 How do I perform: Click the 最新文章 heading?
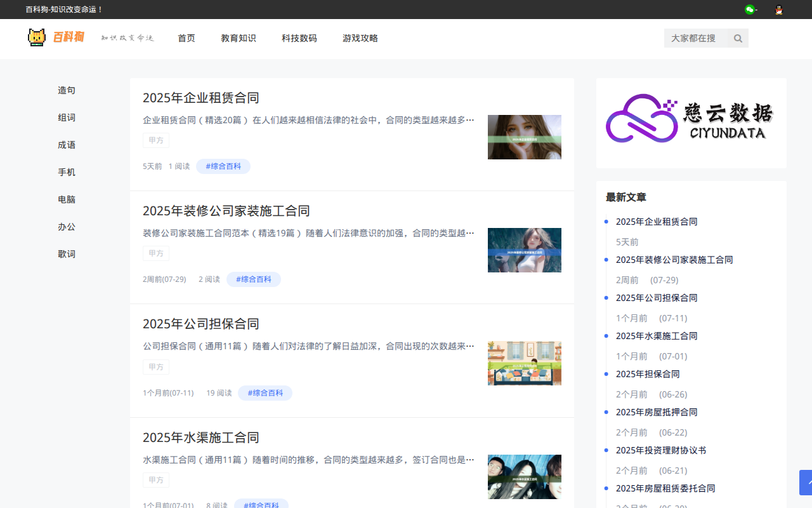(626, 197)
